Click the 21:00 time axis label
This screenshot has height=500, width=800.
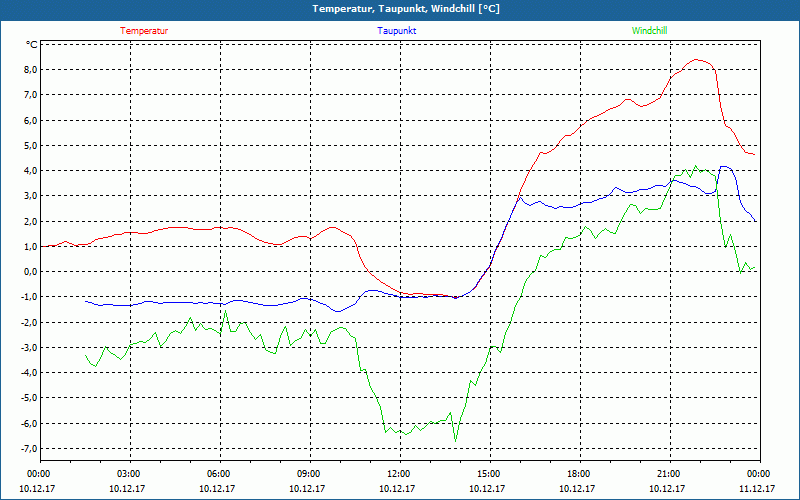[x=667, y=474]
